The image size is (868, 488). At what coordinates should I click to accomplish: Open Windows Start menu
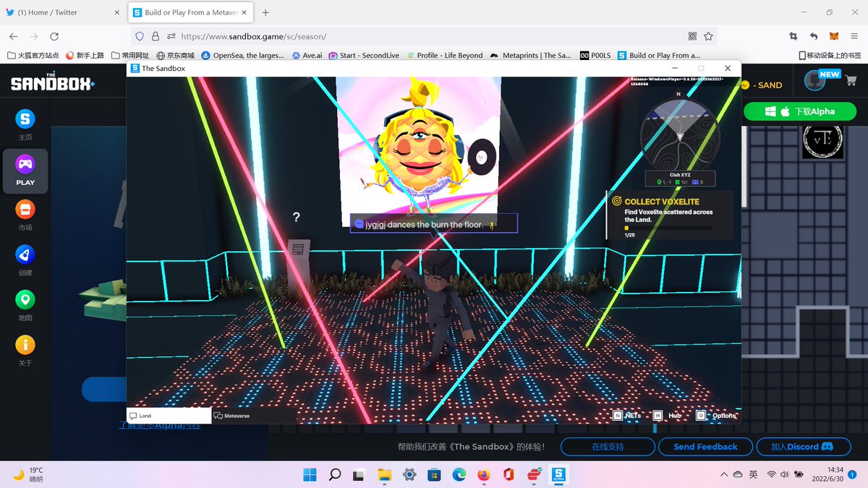[310, 475]
